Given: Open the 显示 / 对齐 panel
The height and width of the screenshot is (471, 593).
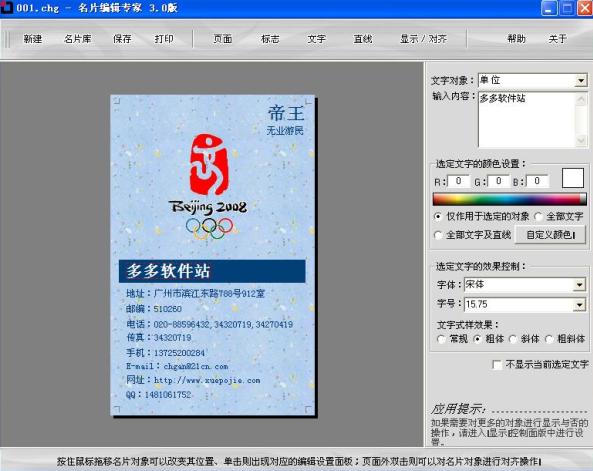Looking at the screenshot, I should point(423,39).
